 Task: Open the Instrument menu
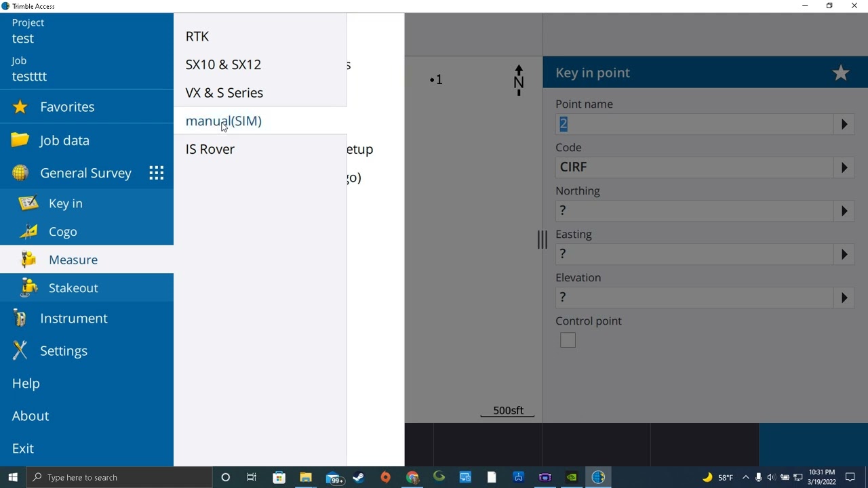[87, 319]
